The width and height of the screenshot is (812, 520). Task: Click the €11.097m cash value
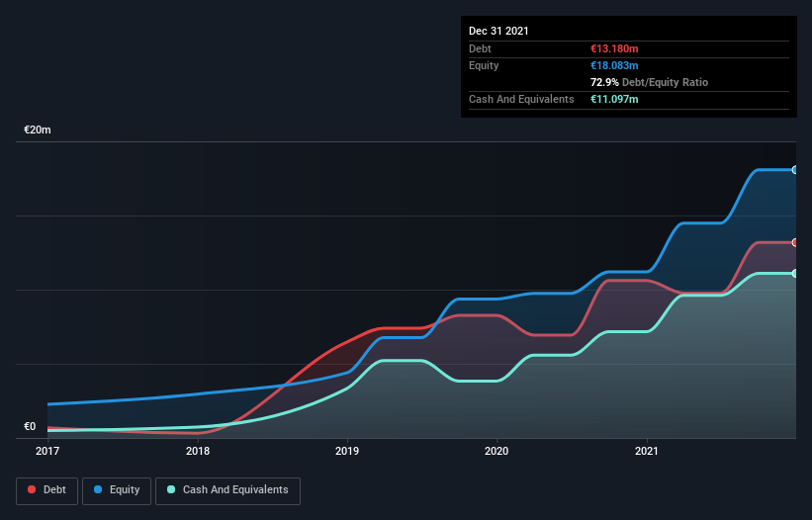pyautogui.click(x=614, y=99)
